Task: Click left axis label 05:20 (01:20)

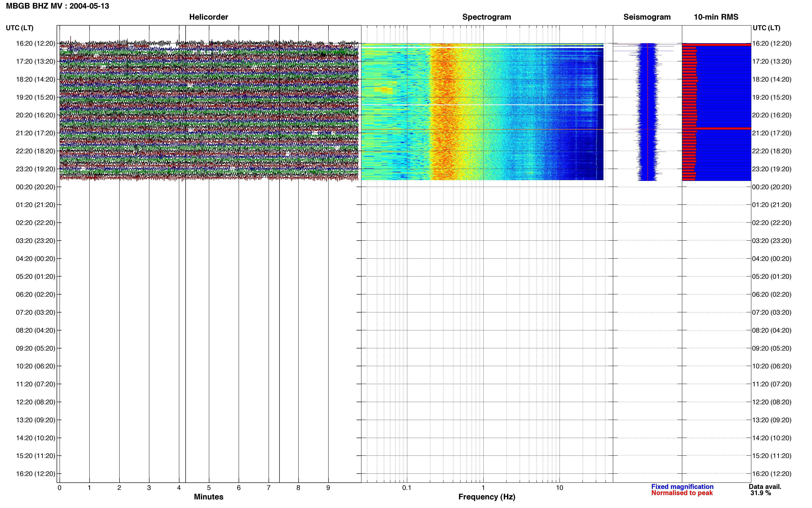Action: [x=36, y=276]
